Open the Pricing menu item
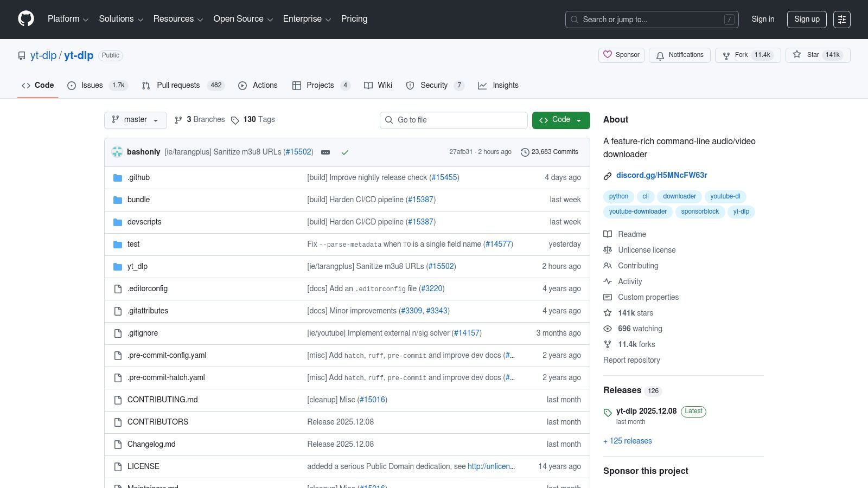Image resolution: width=868 pixels, height=488 pixels. point(354,19)
